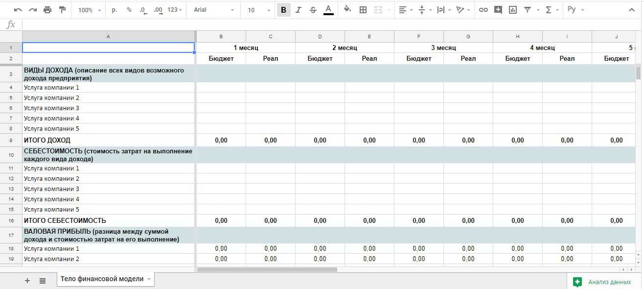644x289 pixels.
Task: Click the Print icon
Action: (x=47, y=10)
